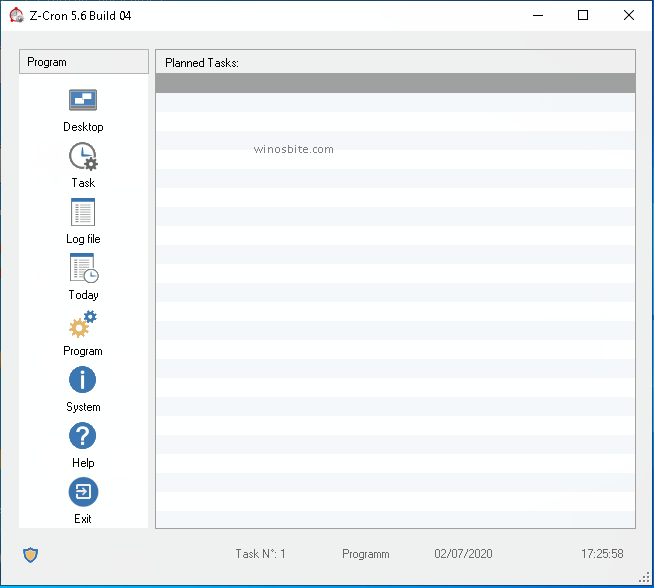The height and width of the screenshot is (588, 654).
Task: Click the Task clock-gear icon
Action: point(83,156)
